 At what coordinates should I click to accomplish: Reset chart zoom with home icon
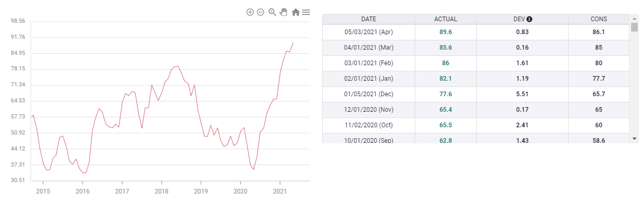[295, 12]
